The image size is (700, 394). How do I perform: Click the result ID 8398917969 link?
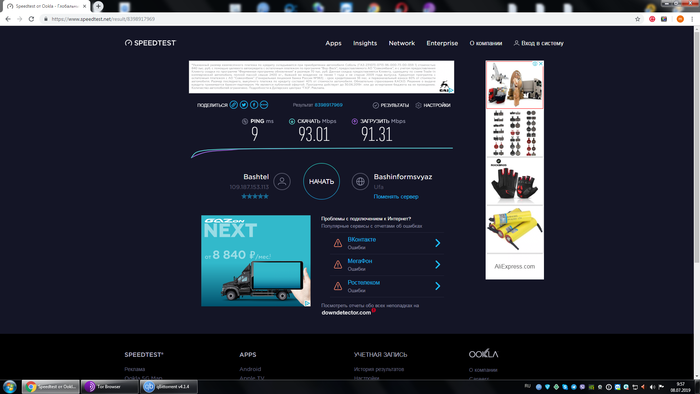(329, 105)
